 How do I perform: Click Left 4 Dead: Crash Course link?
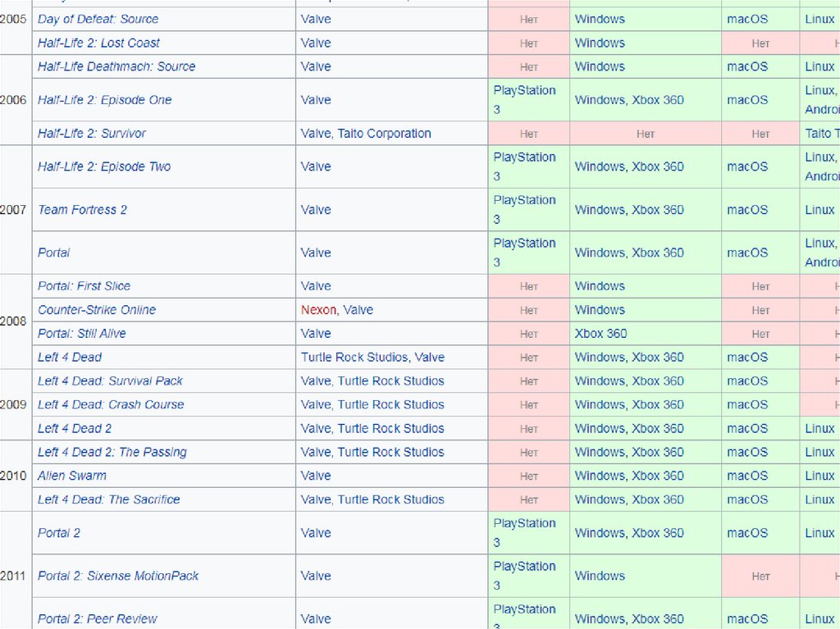click(x=111, y=404)
